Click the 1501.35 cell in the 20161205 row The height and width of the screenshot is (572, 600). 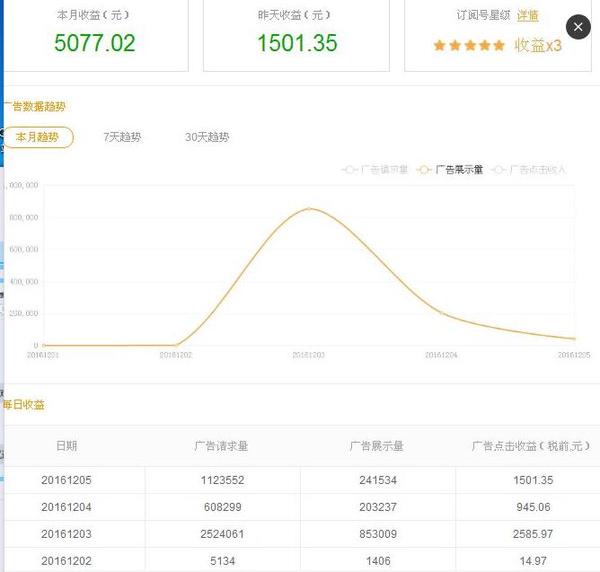click(533, 480)
